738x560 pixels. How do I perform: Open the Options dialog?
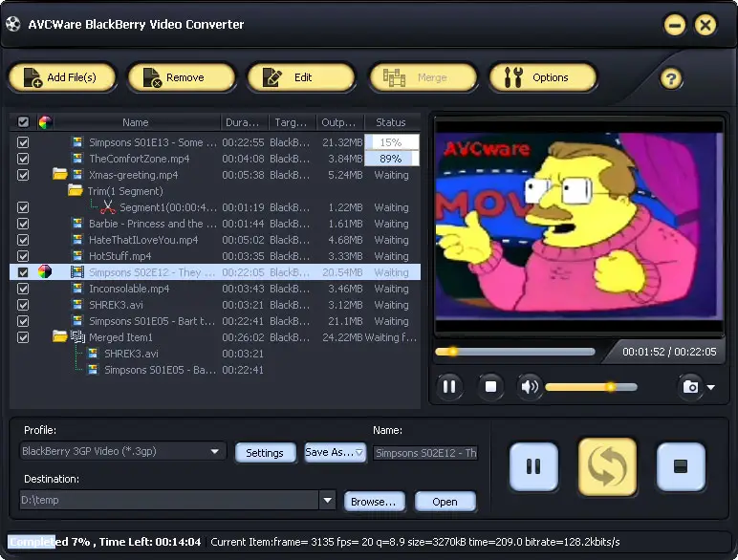(x=543, y=77)
